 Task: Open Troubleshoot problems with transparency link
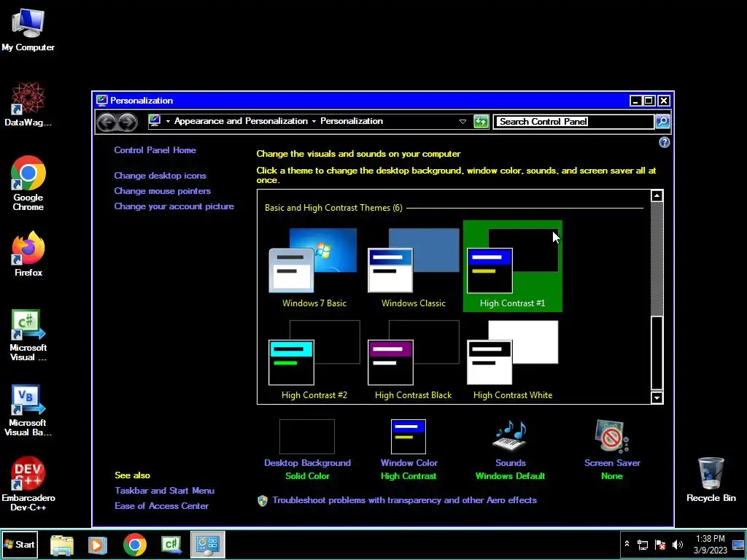[x=404, y=500]
